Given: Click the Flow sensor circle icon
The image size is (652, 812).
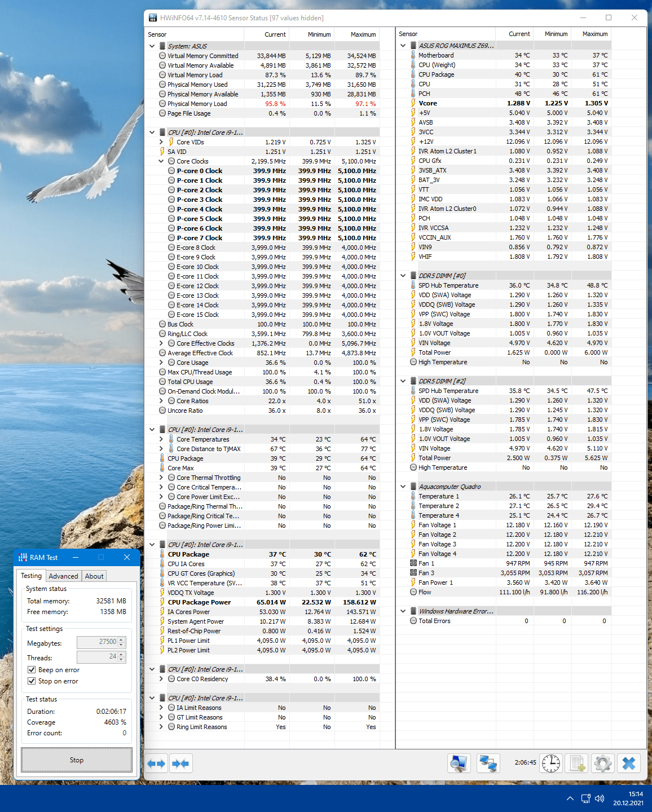Looking at the screenshot, I should (x=413, y=592).
